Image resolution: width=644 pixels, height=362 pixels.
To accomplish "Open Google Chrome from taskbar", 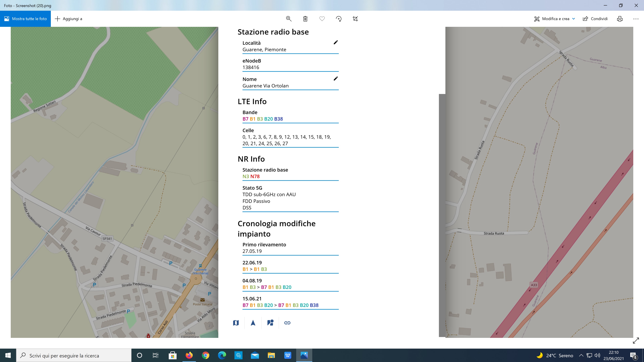I will coord(205,355).
